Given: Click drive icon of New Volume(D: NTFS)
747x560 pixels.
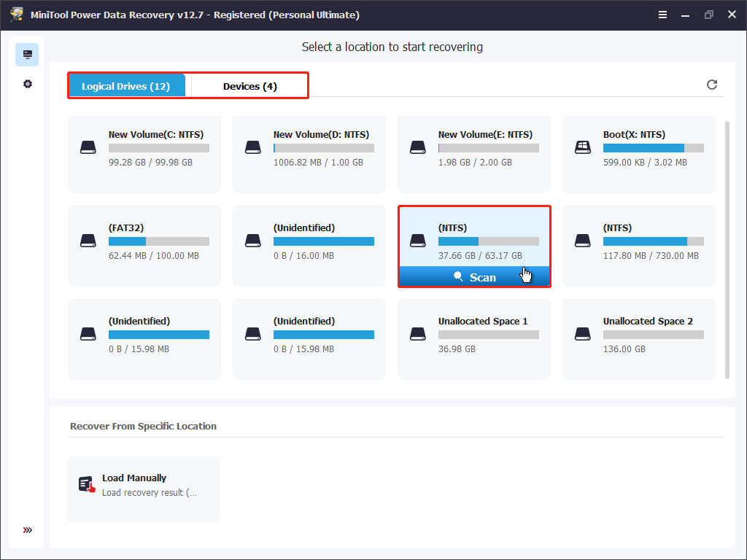Looking at the screenshot, I should point(253,147).
